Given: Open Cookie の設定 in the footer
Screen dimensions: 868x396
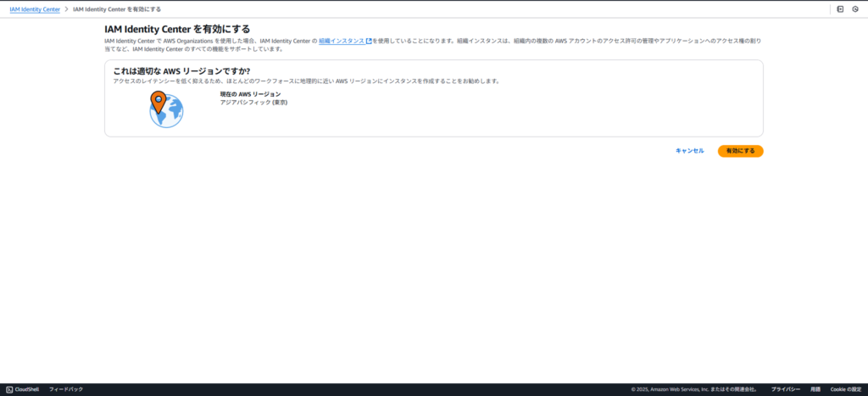Looking at the screenshot, I should click(846, 389).
